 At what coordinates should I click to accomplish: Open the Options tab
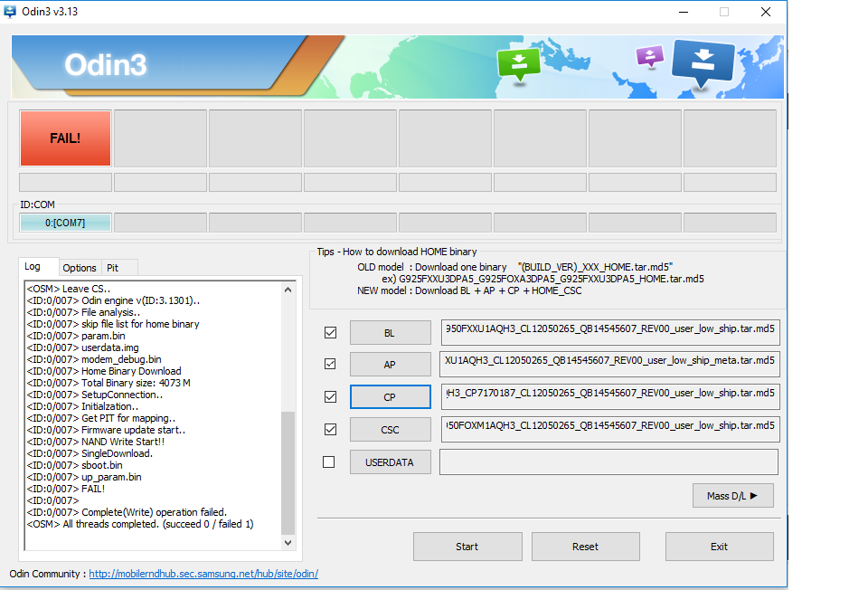pos(80,268)
